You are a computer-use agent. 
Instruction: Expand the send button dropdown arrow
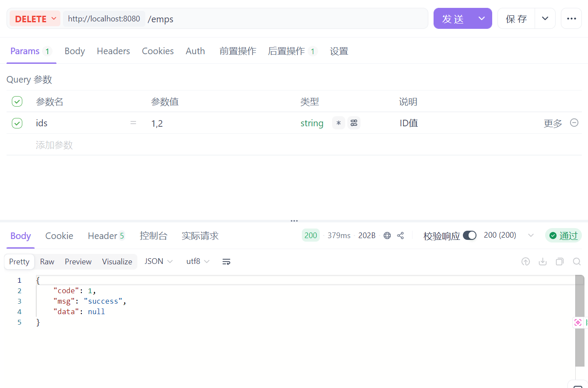click(x=482, y=19)
